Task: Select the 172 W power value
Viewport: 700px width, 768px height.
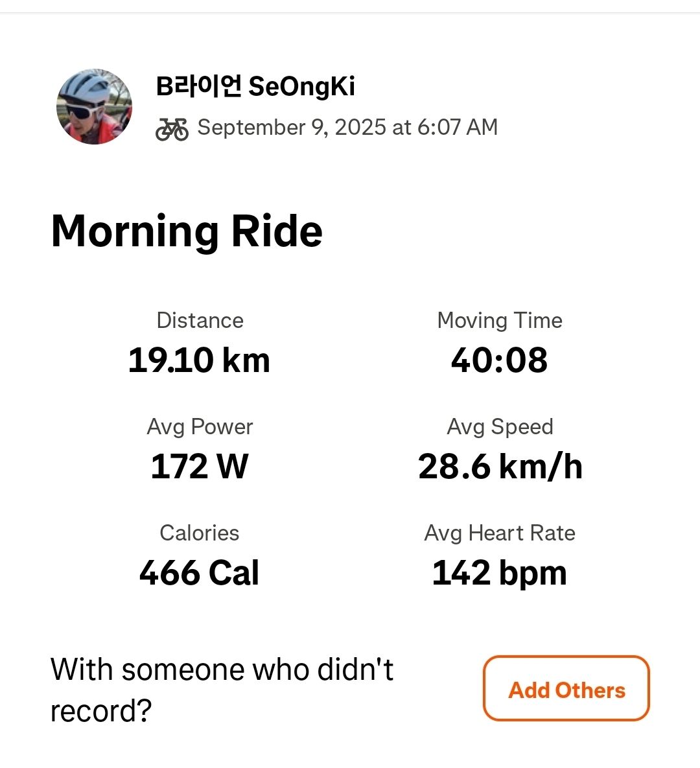Action: point(199,467)
